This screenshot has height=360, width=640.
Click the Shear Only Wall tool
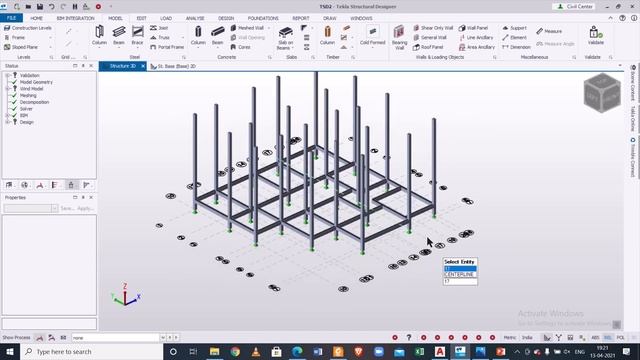tap(433, 28)
